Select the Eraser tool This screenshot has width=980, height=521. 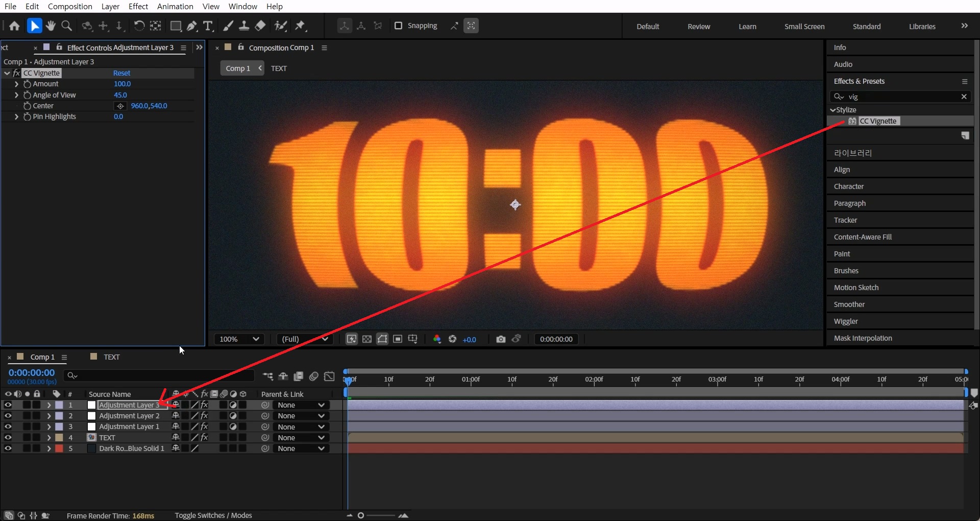click(260, 26)
